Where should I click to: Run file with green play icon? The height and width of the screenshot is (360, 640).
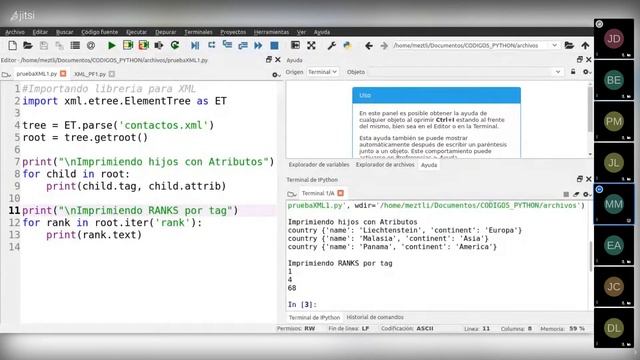click(x=111, y=45)
